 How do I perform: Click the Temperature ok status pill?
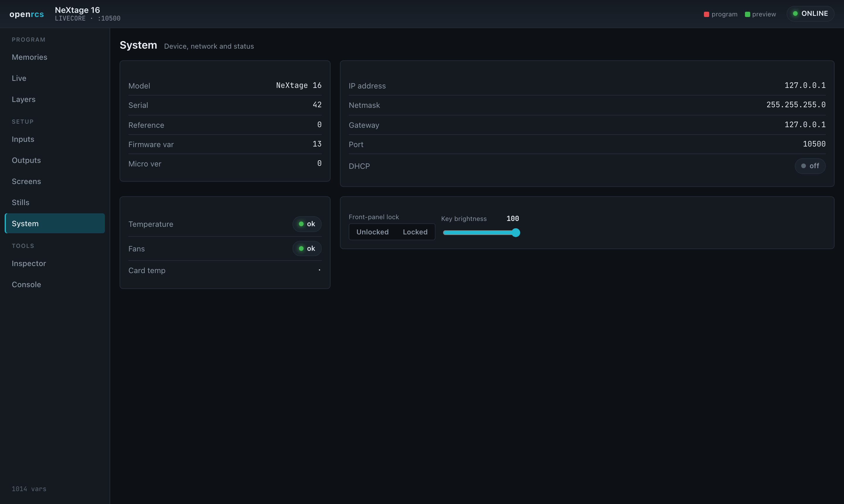[307, 224]
